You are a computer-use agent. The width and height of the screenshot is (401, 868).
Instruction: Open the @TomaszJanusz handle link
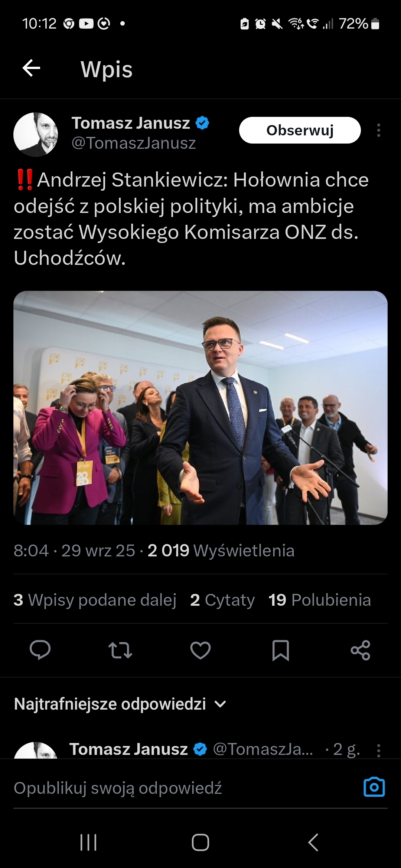(x=134, y=143)
